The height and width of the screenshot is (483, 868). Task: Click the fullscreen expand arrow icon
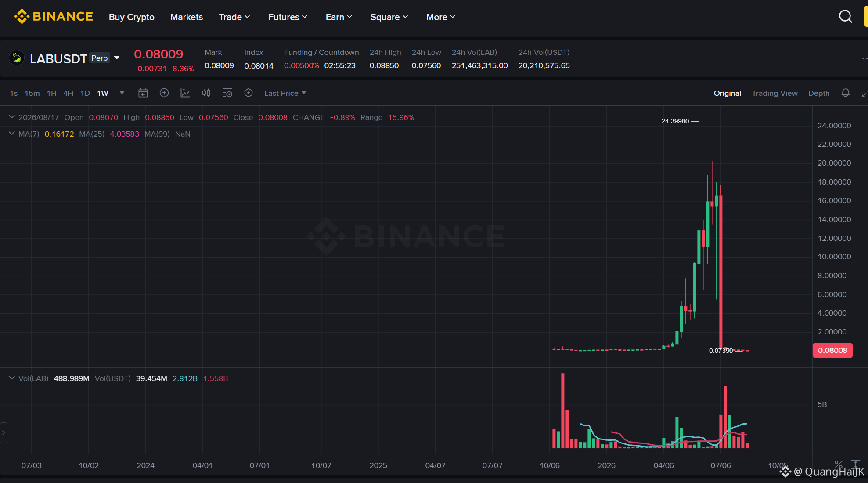(864, 94)
